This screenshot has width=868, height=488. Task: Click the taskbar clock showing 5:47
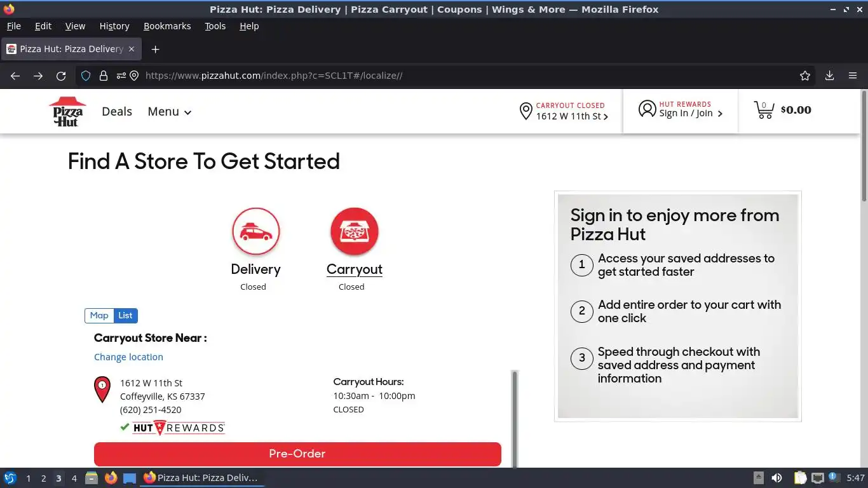point(855,478)
